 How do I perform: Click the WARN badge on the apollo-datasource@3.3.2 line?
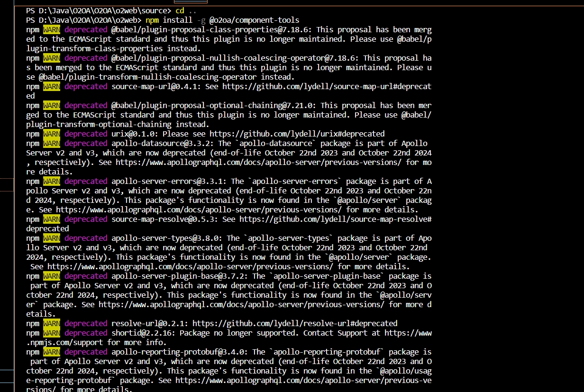point(52,143)
